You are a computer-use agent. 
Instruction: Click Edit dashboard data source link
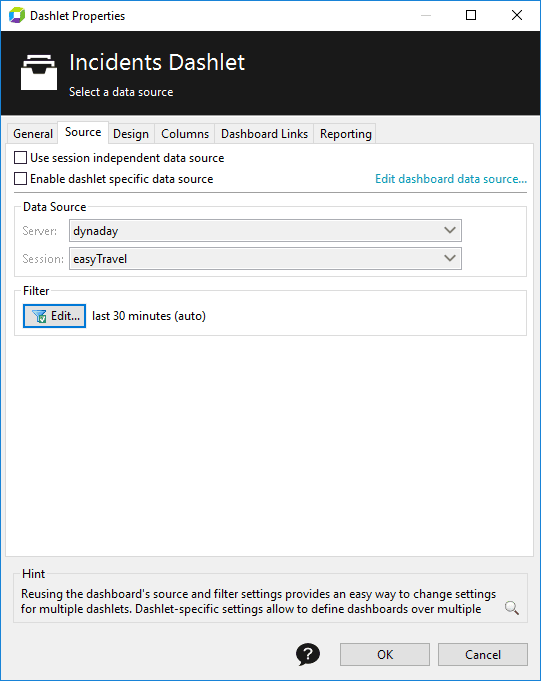pos(451,179)
